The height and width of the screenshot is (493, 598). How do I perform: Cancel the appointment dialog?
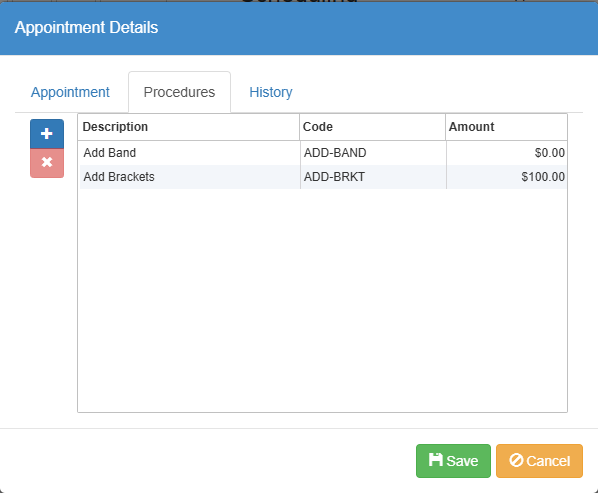click(x=539, y=461)
